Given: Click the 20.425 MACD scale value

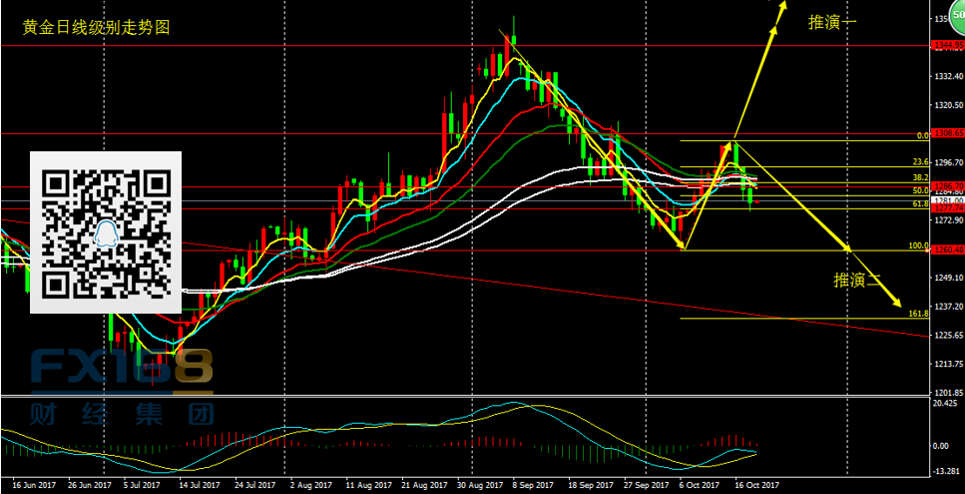Looking at the screenshot, I should coord(945,404).
